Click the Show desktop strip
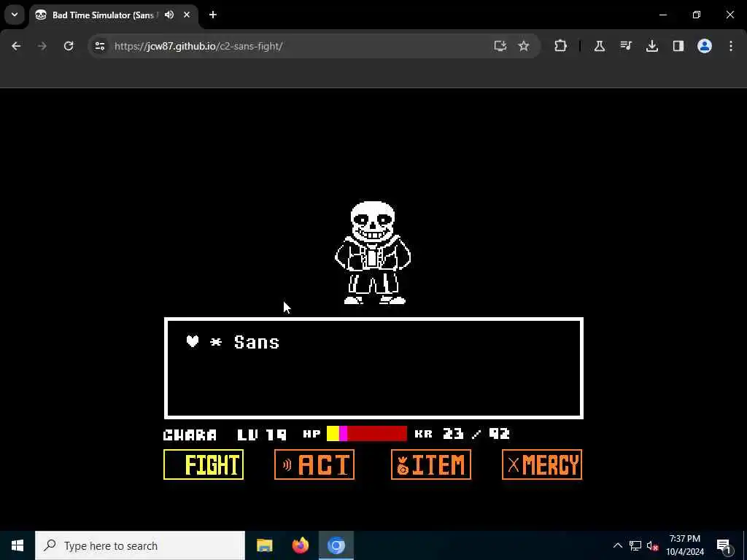The image size is (747, 560). (x=745, y=545)
